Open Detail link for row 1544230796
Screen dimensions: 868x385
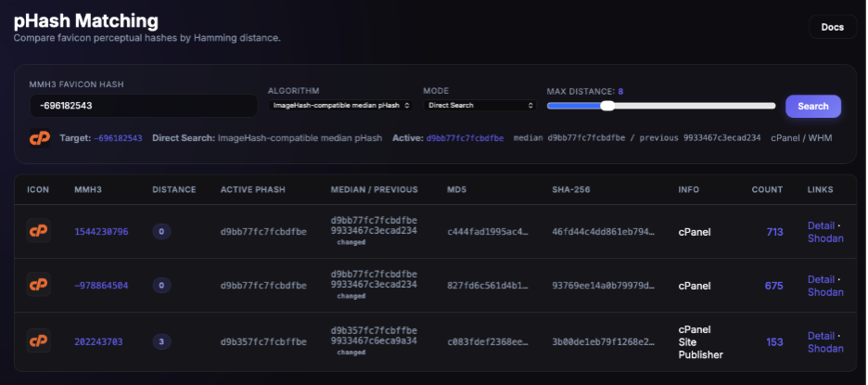821,225
